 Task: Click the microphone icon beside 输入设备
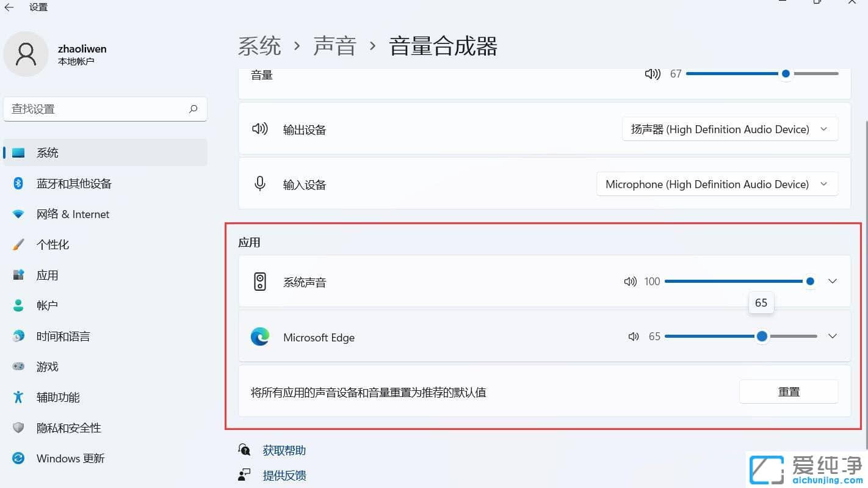click(260, 184)
